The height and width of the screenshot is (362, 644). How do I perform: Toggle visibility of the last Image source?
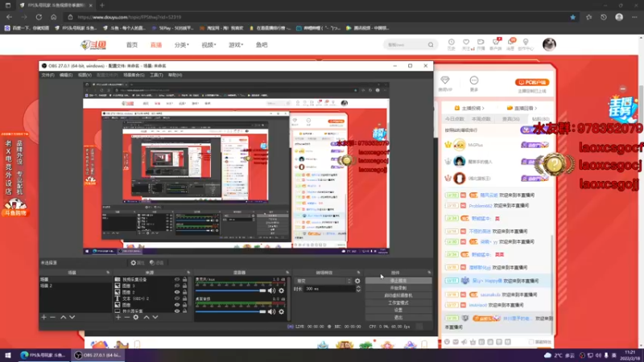tap(177, 305)
